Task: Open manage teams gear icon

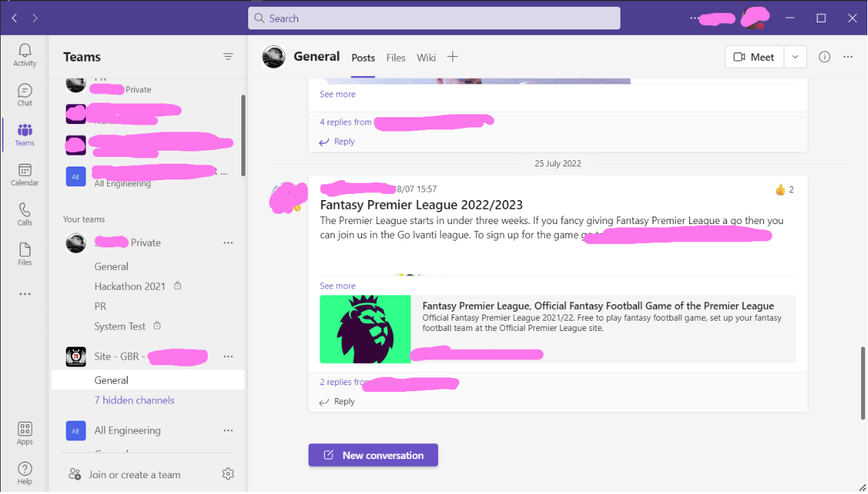Action: point(228,474)
